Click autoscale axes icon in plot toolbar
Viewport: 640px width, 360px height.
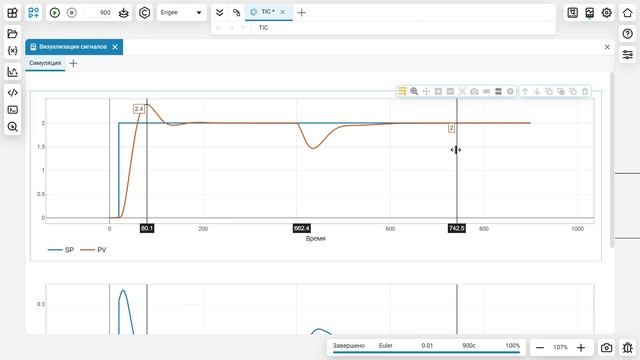(x=462, y=91)
